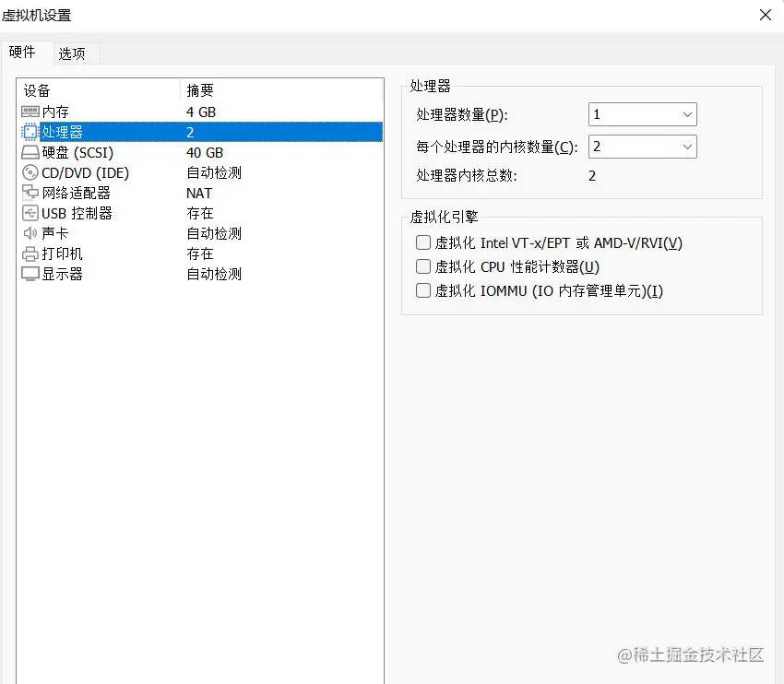The height and width of the screenshot is (684, 784).
Task: Check the 虚拟化 CPU 性能计数器 option
Action: click(422, 266)
